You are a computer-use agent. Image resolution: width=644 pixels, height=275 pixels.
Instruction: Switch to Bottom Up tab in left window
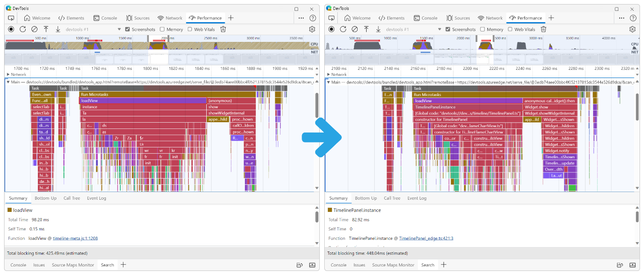tap(45, 198)
